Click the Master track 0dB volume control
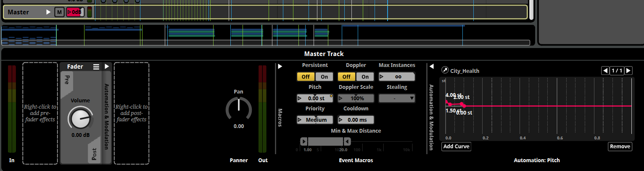This screenshot has height=171, width=644. pos(75,12)
